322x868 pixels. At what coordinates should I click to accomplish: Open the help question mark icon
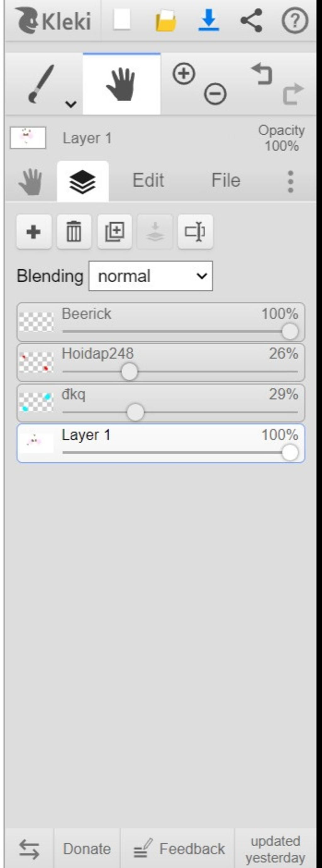click(294, 20)
